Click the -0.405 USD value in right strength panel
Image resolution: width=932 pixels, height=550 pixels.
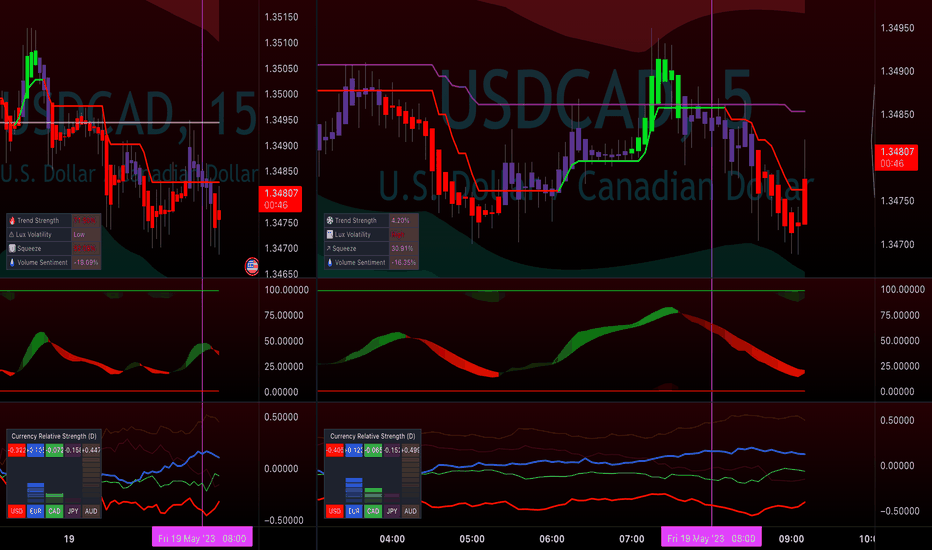pos(335,450)
